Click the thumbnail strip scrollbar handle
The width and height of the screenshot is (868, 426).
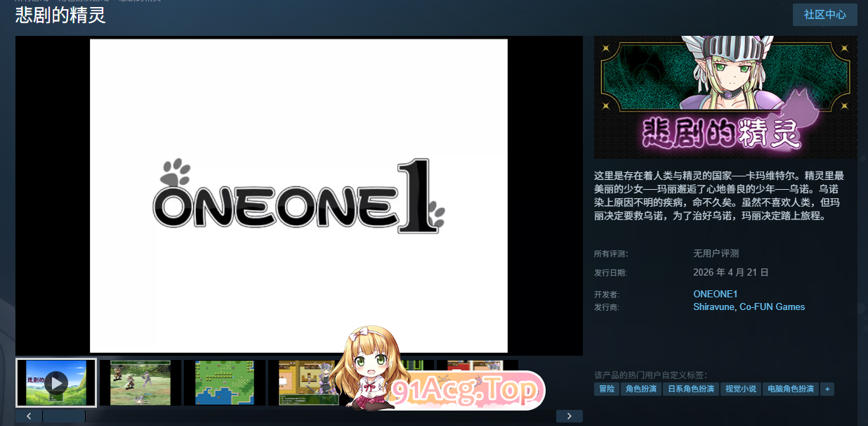point(64,416)
